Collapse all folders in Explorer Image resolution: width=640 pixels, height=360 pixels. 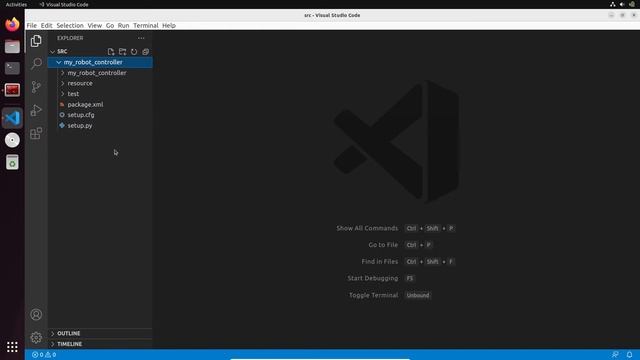(145, 52)
